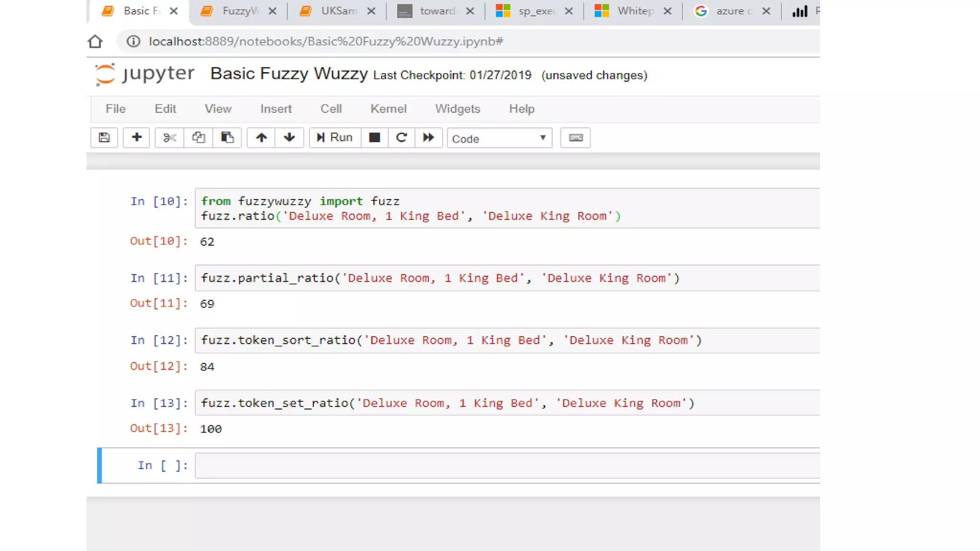Close the Basic Fuzzy Wuzzy browser tab

pyautogui.click(x=174, y=11)
